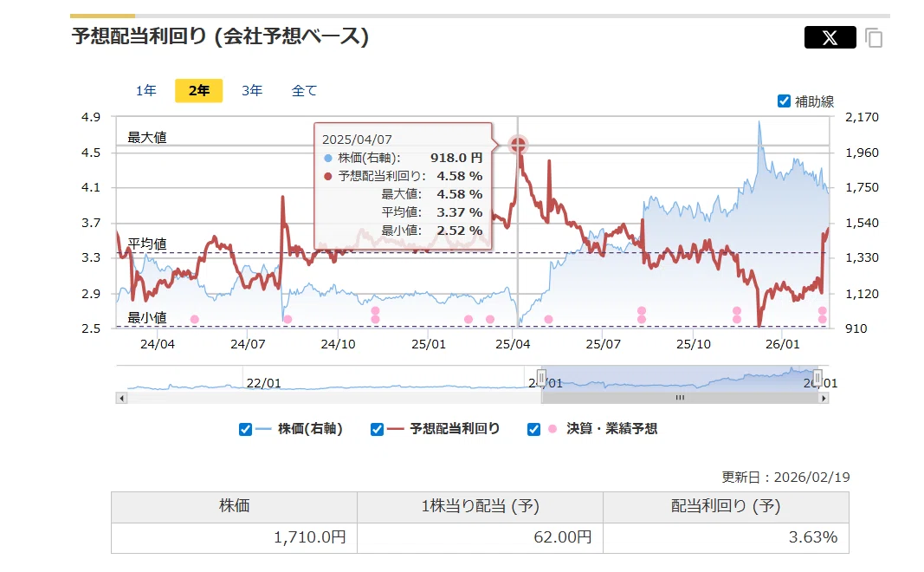This screenshot has height=572, width=924.
Task: Click the 最小値 line label
Action: click(147, 318)
